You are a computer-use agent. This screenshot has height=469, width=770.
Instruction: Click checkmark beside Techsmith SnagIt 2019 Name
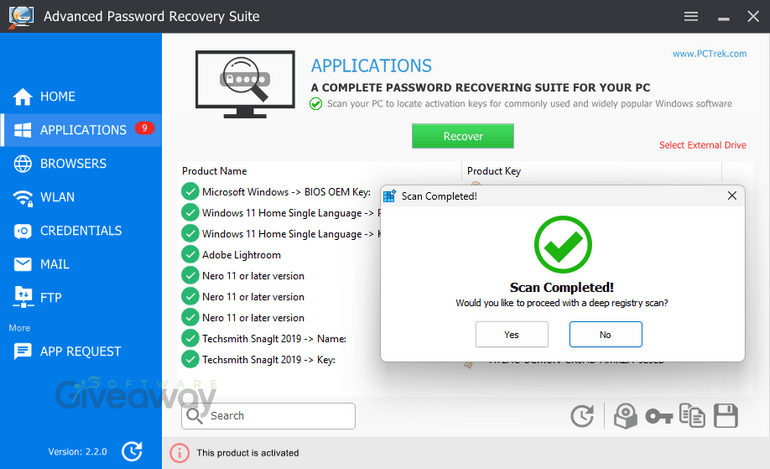tap(190, 338)
